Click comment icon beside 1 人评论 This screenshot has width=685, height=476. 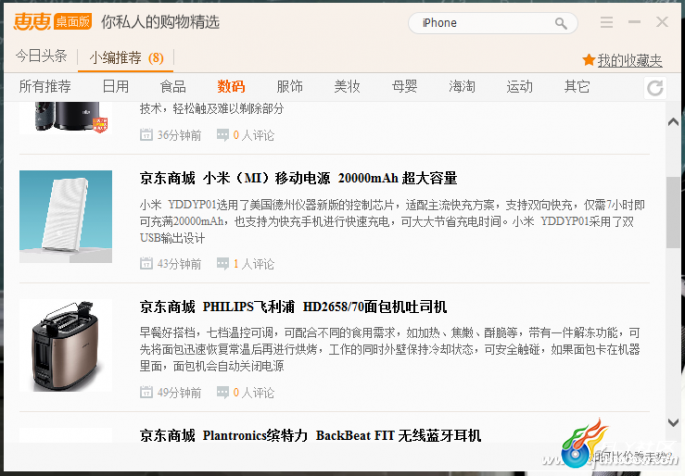coord(223,264)
